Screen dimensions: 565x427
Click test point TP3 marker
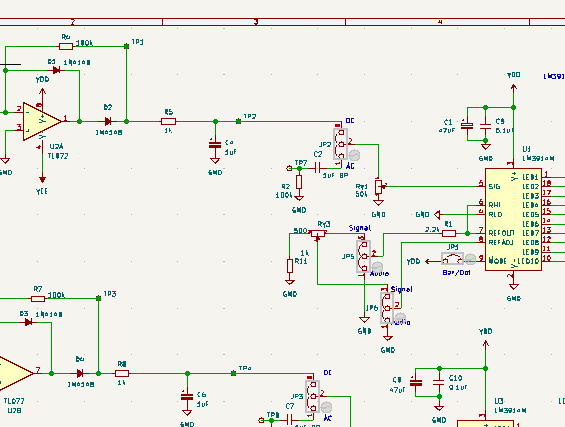(98, 298)
